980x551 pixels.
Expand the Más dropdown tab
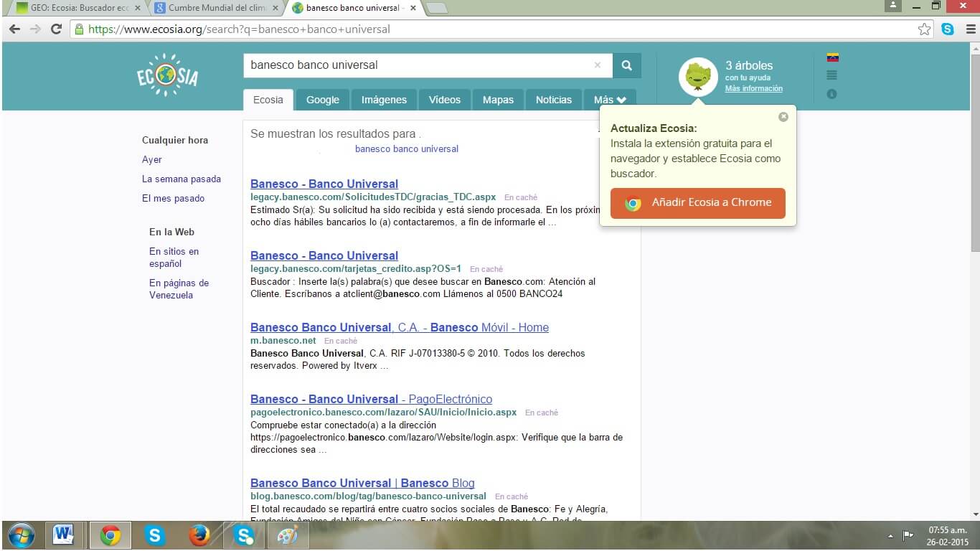pos(610,100)
